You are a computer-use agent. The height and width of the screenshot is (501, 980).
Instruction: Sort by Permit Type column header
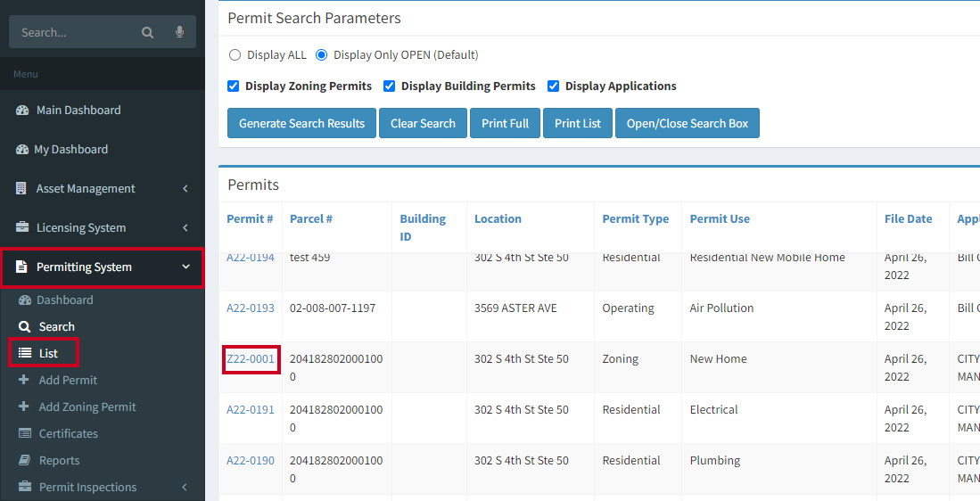[x=636, y=218]
